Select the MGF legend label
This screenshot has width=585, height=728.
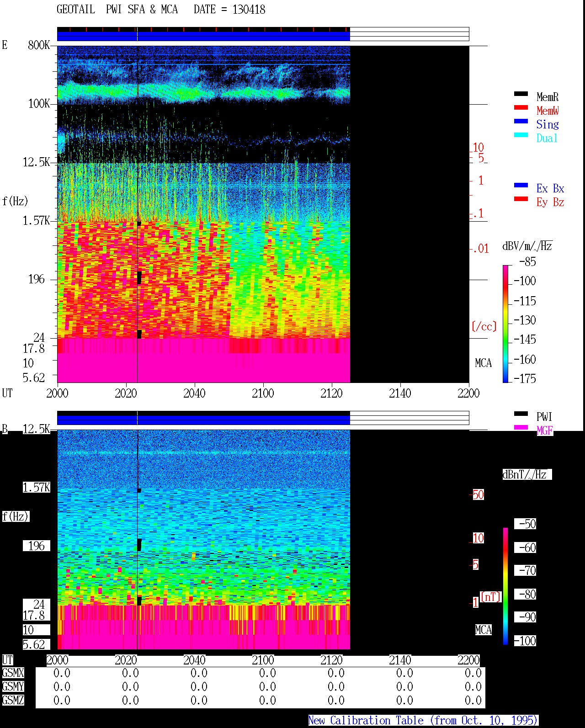click(545, 430)
